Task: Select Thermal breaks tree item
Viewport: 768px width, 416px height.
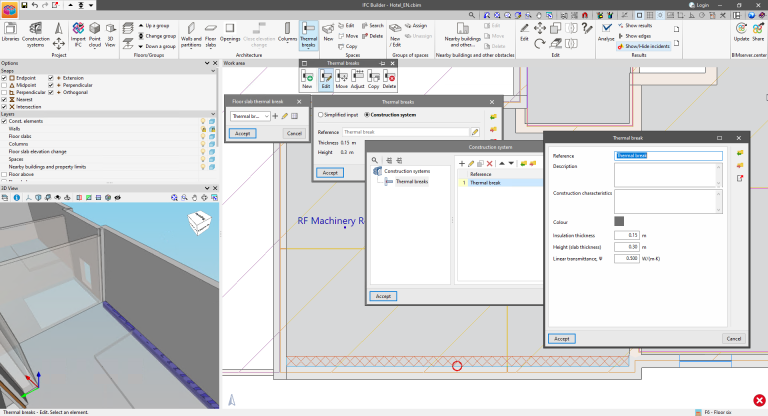Action: [x=410, y=182]
